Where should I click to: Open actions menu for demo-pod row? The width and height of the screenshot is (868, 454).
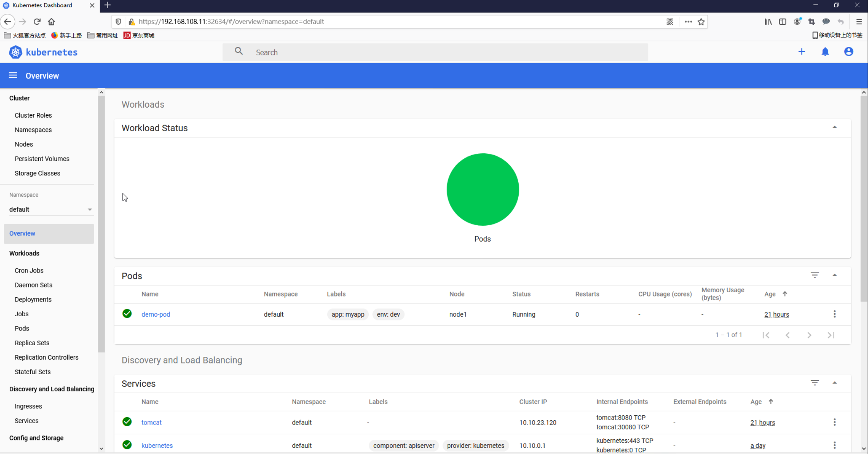tap(834, 314)
